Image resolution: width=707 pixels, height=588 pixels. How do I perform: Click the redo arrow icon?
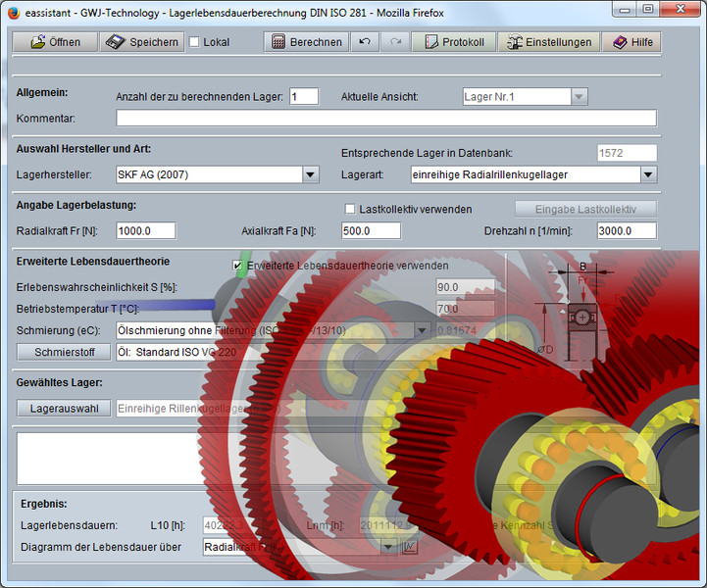point(395,42)
